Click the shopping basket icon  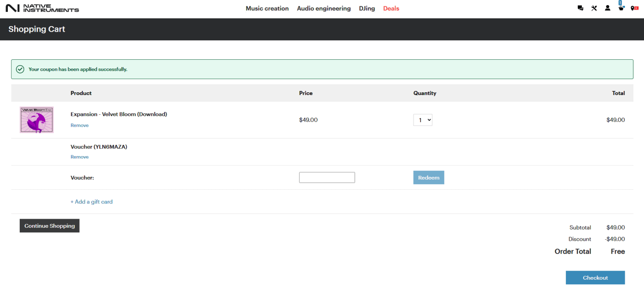[x=621, y=8]
